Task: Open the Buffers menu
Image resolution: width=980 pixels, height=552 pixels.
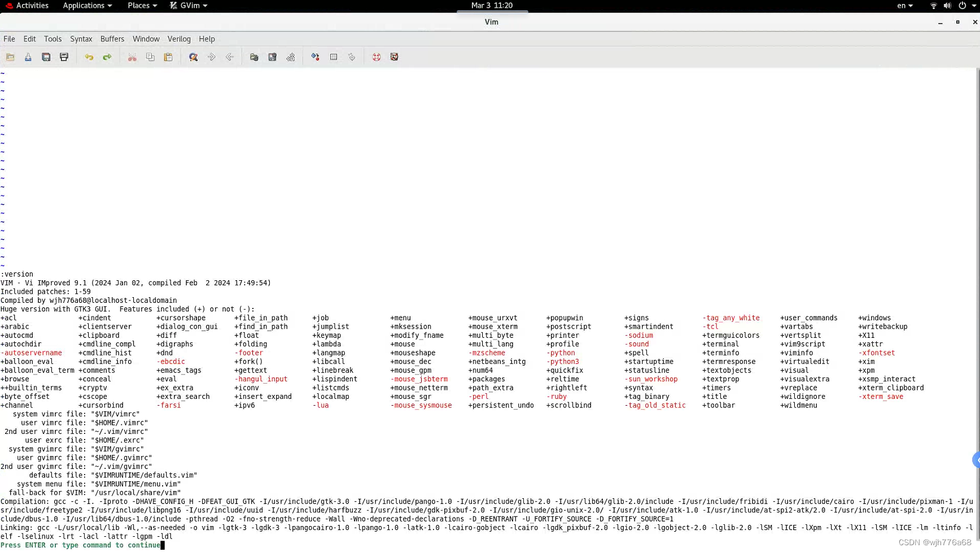Action: pos(112,39)
